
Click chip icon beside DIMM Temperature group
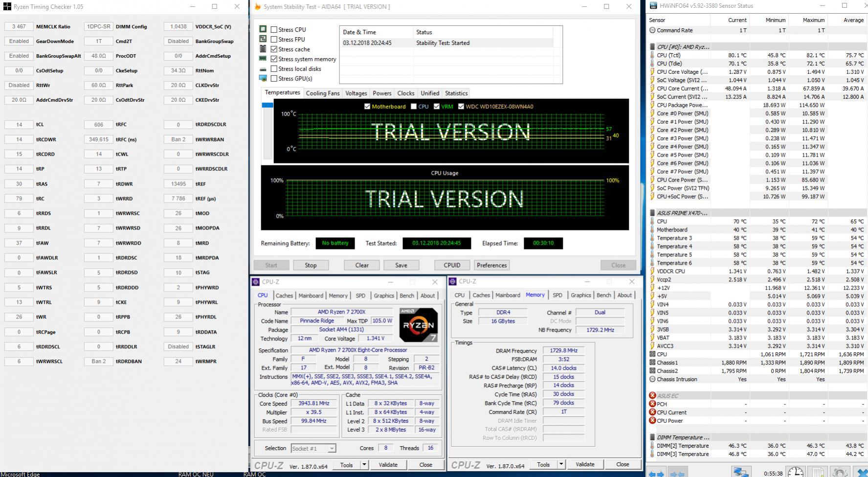(652, 437)
